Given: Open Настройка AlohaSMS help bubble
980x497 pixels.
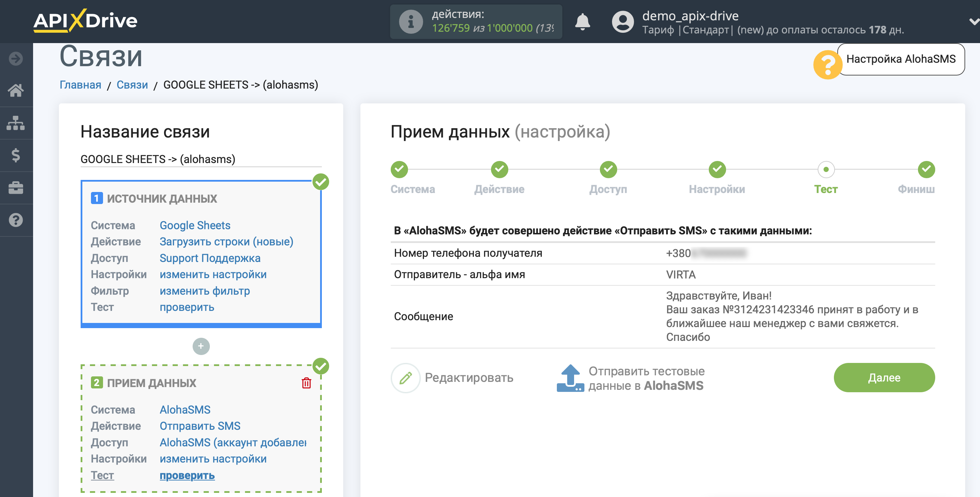Looking at the screenshot, I should pos(900,59).
